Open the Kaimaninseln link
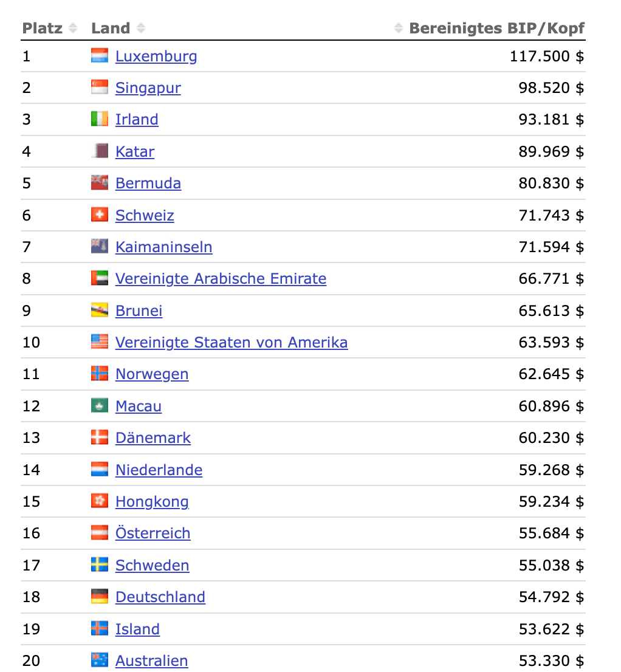Viewport: 621px width, 672px height. 163,247
